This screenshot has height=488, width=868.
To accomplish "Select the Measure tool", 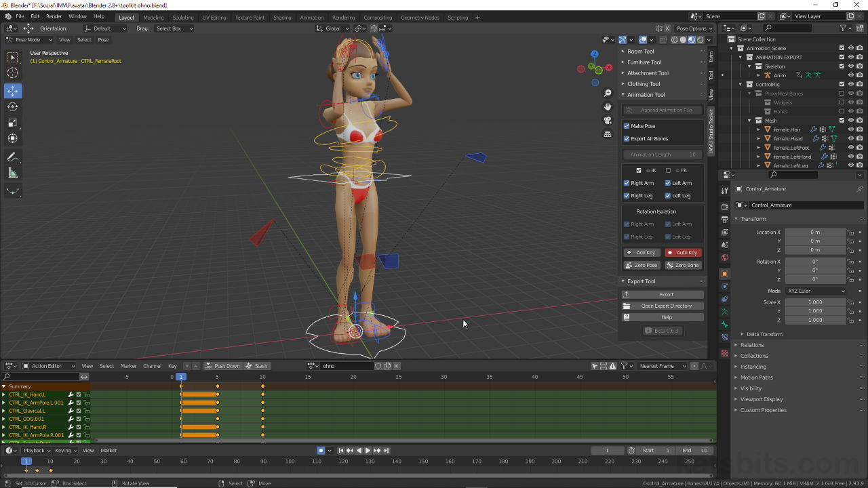I will click(13, 173).
